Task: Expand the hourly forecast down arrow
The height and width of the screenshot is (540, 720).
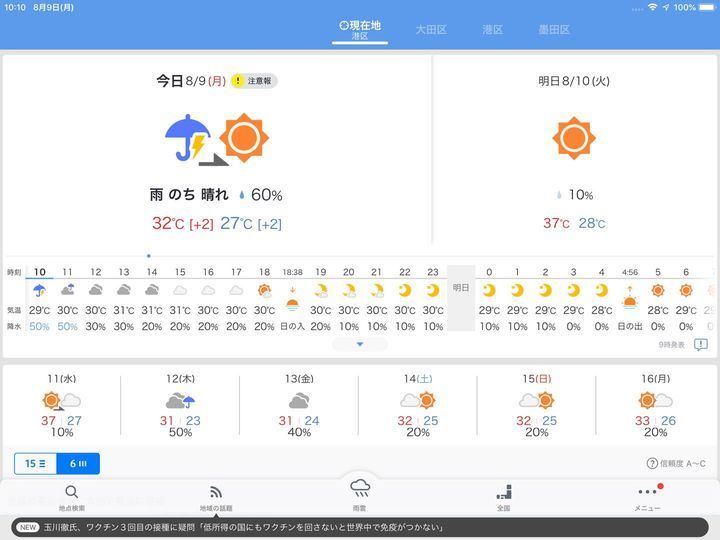Action: pos(360,344)
